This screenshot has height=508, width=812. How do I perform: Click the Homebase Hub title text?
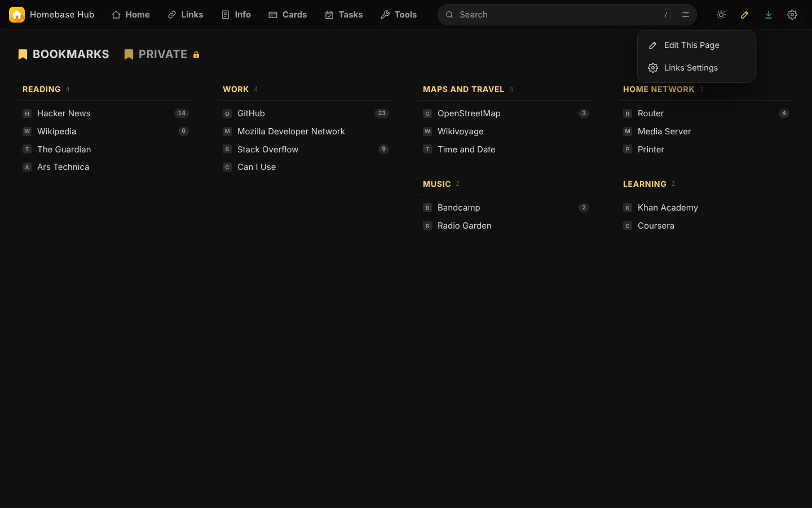62,15
